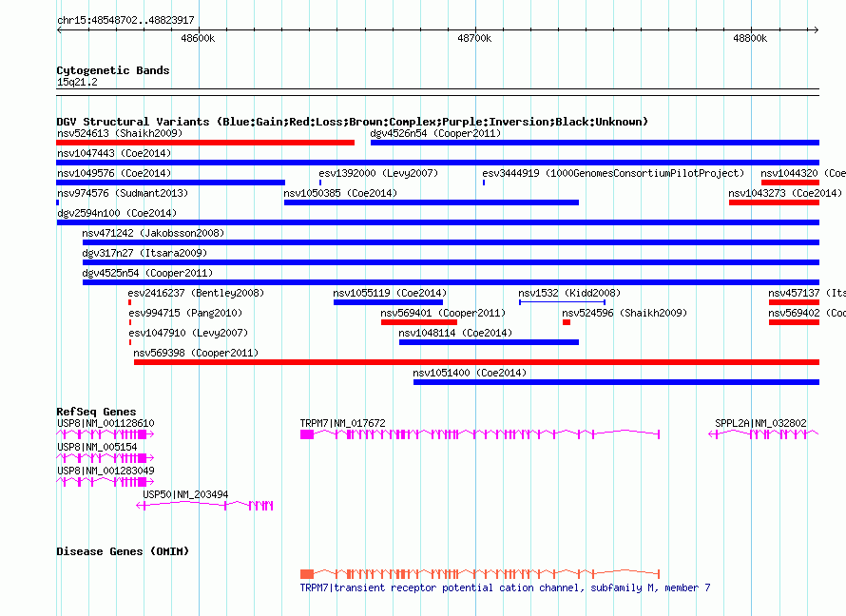The image size is (846, 616).
Task: Open dgv2594n100 (Coe2014) variant label
Action: [x=117, y=213]
